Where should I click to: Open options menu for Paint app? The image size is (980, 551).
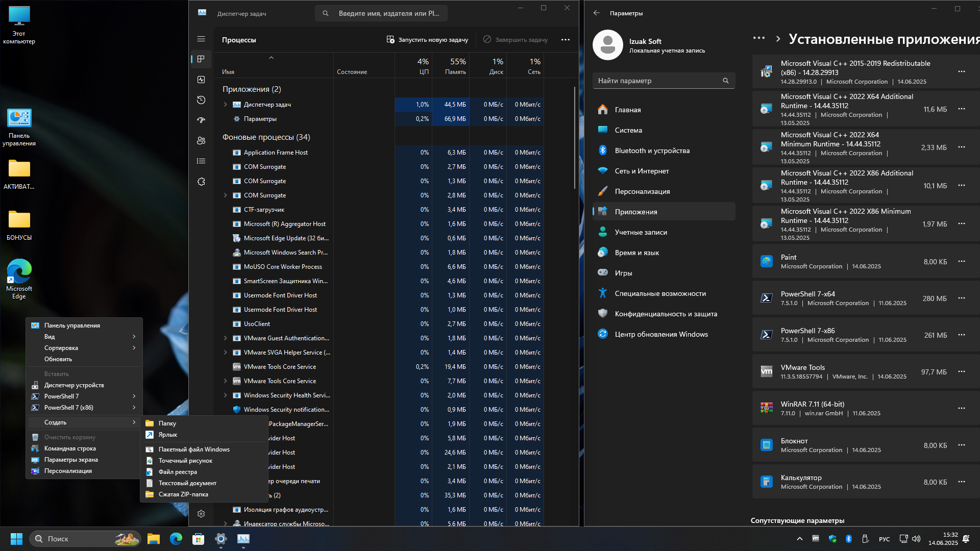(x=962, y=261)
